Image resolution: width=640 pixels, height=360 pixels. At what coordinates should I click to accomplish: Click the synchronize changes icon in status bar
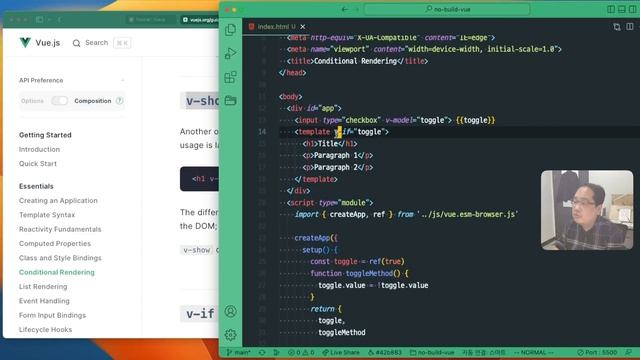coord(262,352)
